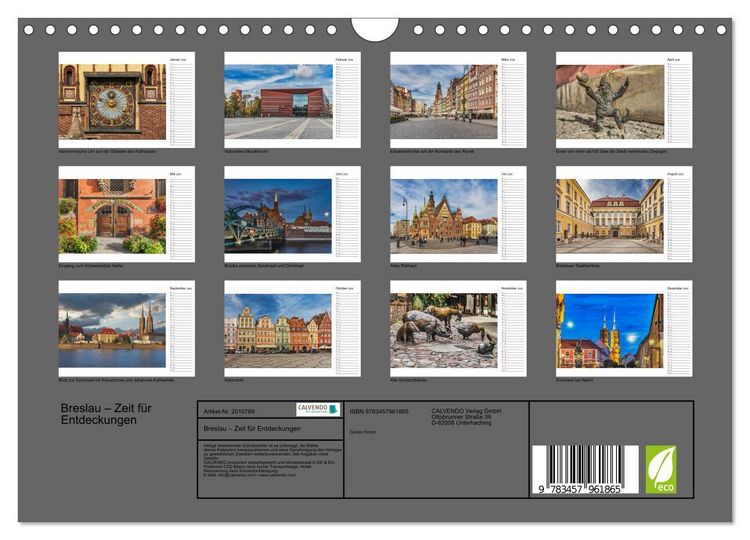This screenshot has height=540, width=750.
Task: Click the D-82008 Unterhaching line
Action: pyautogui.click(x=461, y=423)
